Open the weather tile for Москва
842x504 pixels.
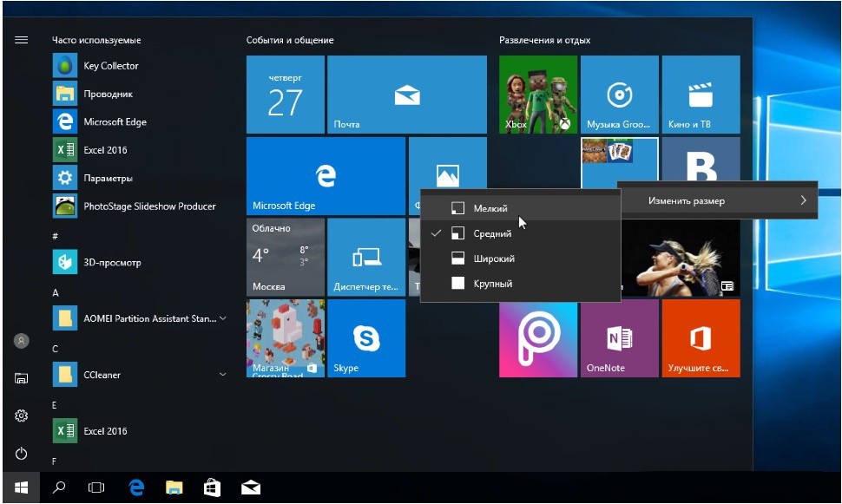[285, 257]
